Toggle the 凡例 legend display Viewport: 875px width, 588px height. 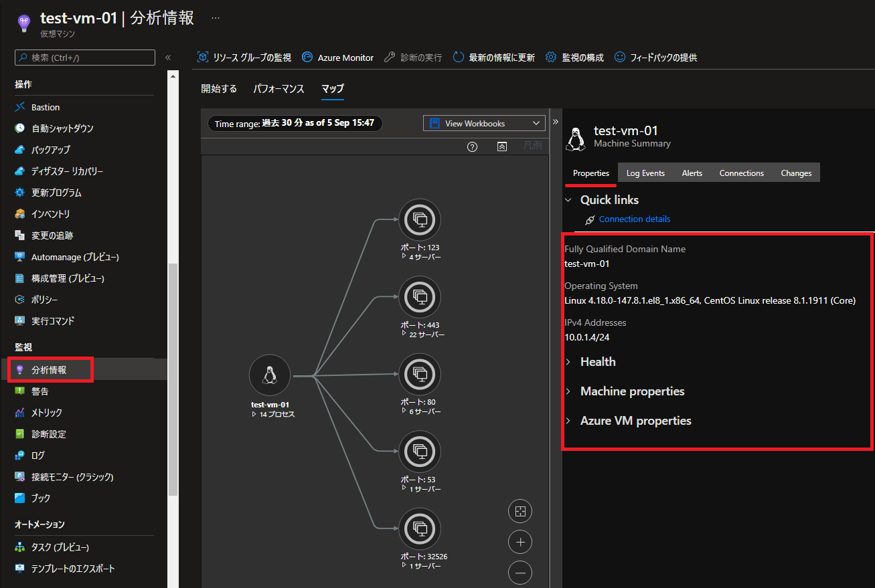point(533,146)
